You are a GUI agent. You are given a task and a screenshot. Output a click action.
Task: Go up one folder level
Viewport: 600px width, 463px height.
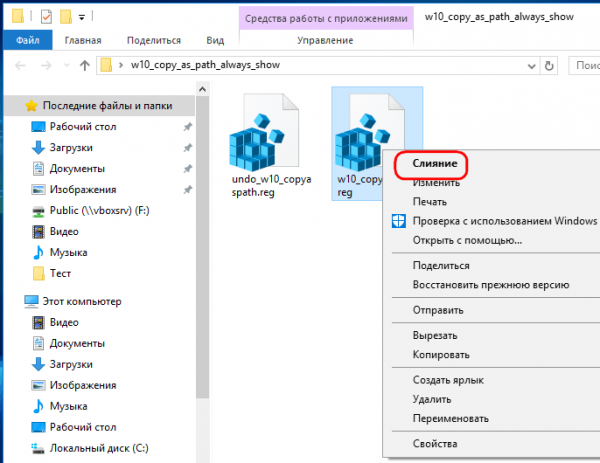pos(85,65)
